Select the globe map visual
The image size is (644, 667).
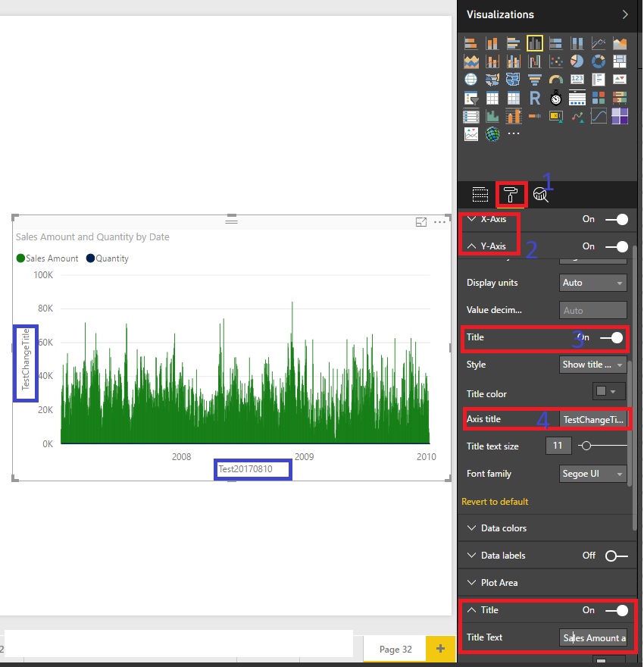[470, 80]
